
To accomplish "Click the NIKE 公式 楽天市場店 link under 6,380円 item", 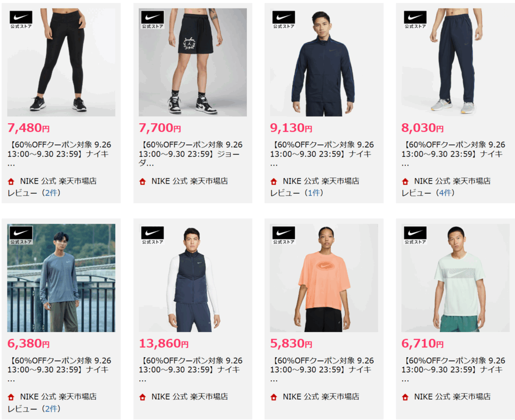I will (x=58, y=397).
